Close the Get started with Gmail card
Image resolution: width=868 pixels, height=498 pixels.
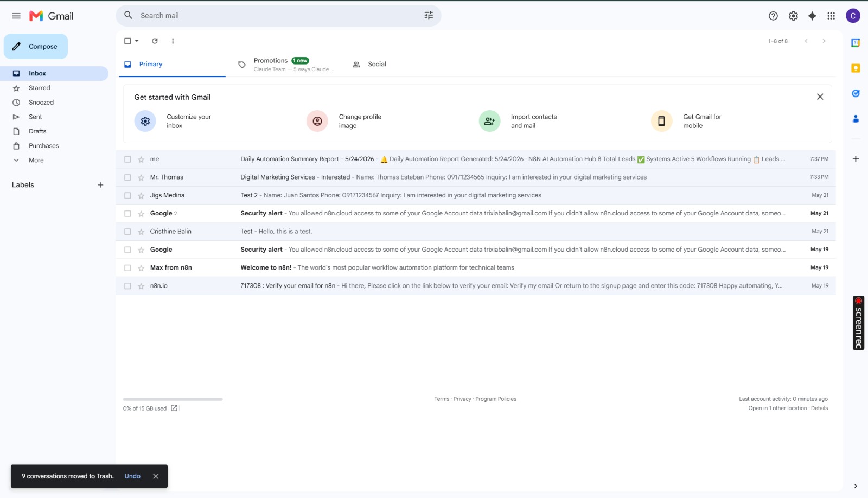point(820,97)
